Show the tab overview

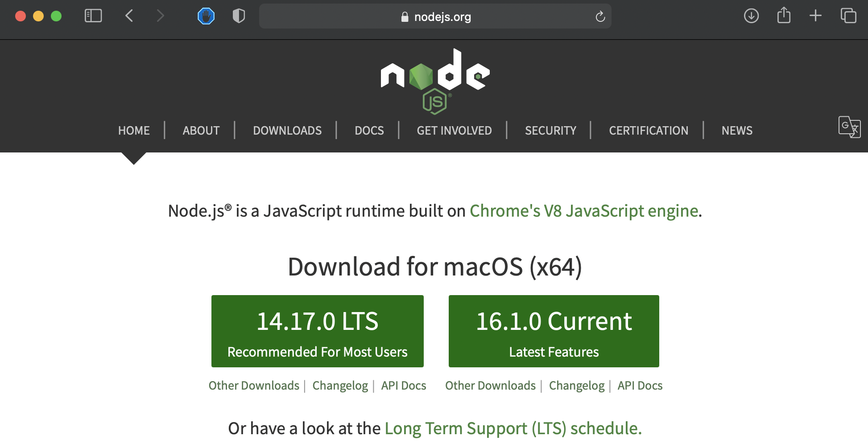pyautogui.click(x=848, y=16)
